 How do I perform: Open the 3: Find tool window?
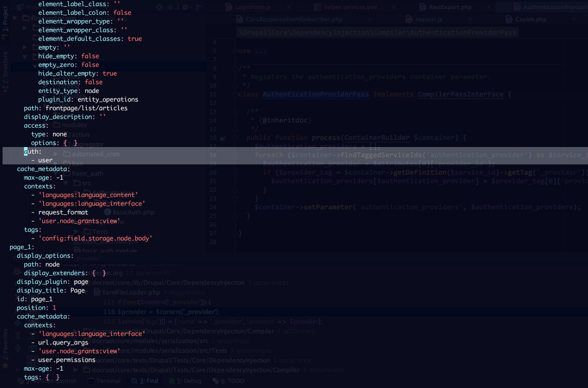pos(145,381)
